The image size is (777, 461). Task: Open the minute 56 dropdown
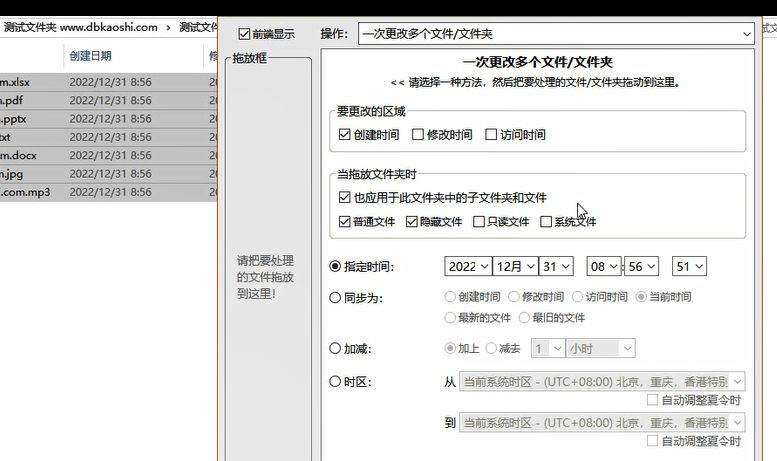pyautogui.click(x=641, y=266)
